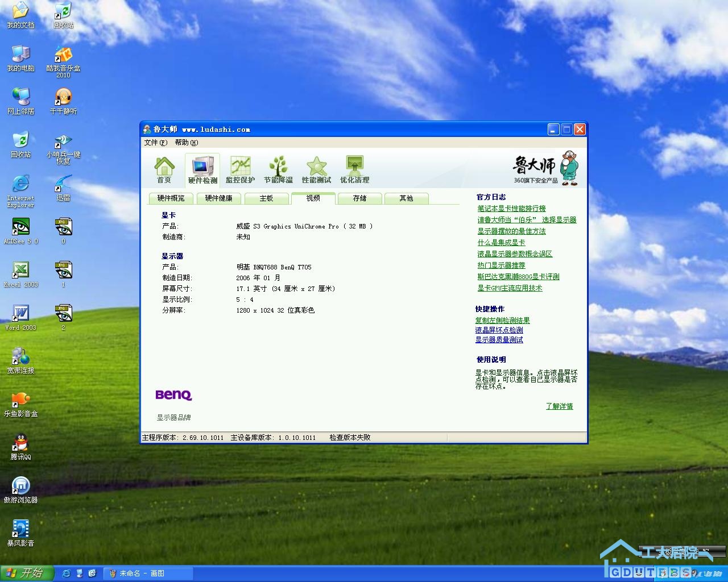Open the 首页 home icon in toolbar
The width and height of the screenshot is (728, 582).
click(x=164, y=169)
